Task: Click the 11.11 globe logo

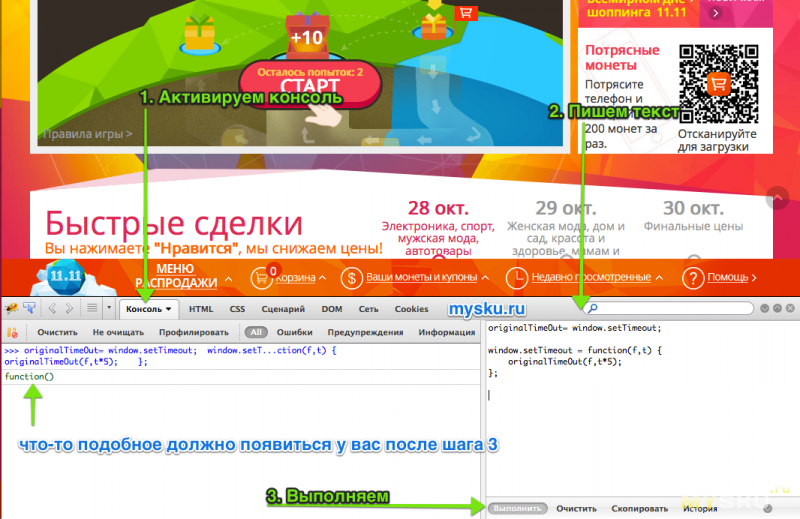Action: [65, 277]
